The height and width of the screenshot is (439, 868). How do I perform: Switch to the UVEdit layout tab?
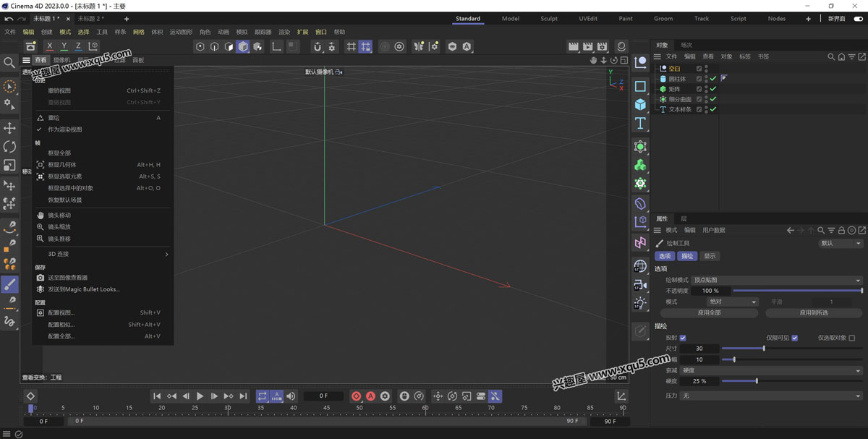click(x=588, y=18)
